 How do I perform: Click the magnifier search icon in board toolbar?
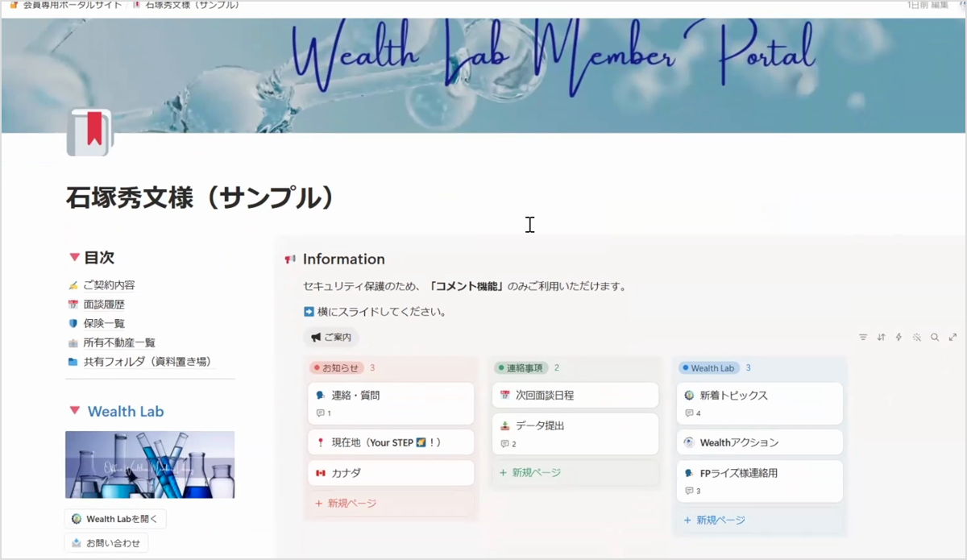[935, 338]
